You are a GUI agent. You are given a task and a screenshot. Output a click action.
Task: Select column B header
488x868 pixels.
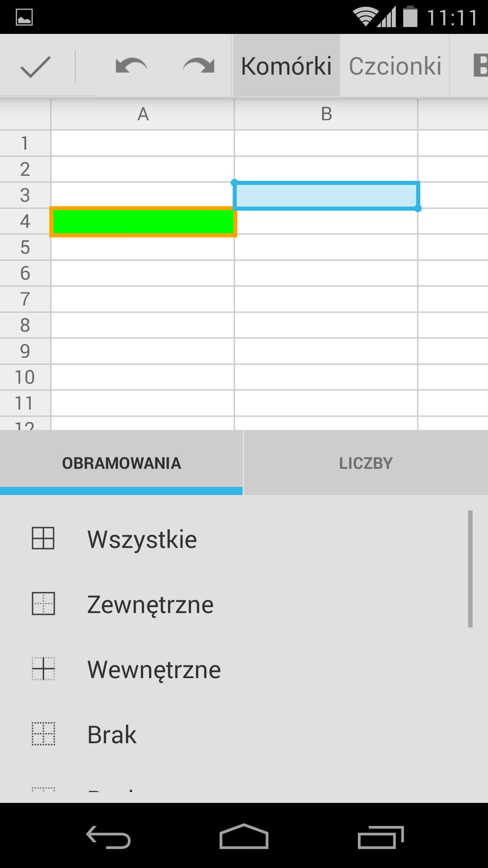pos(326,114)
